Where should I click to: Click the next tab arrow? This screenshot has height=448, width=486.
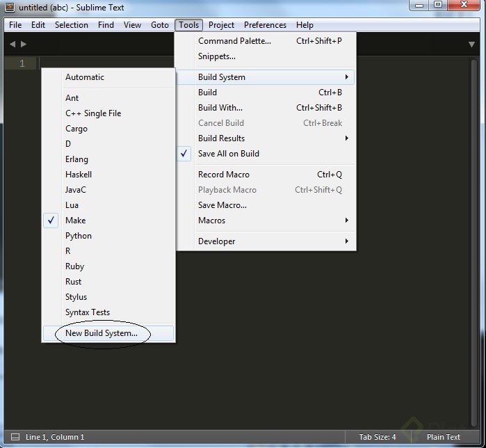point(24,45)
